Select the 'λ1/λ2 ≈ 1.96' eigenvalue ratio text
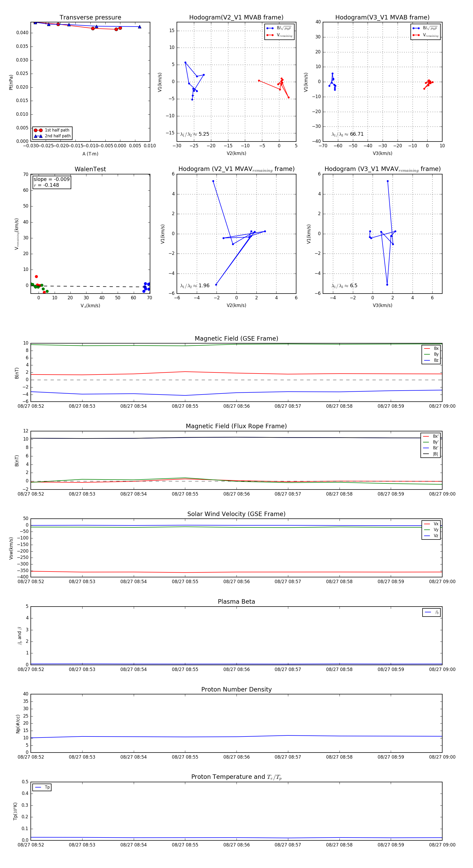 [194, 286]
